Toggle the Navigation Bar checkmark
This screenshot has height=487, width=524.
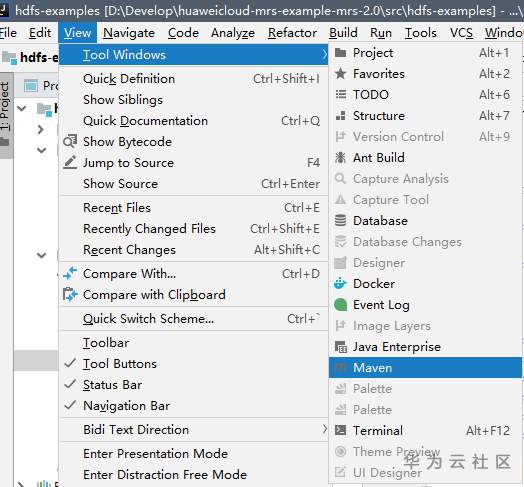[70, 406]
